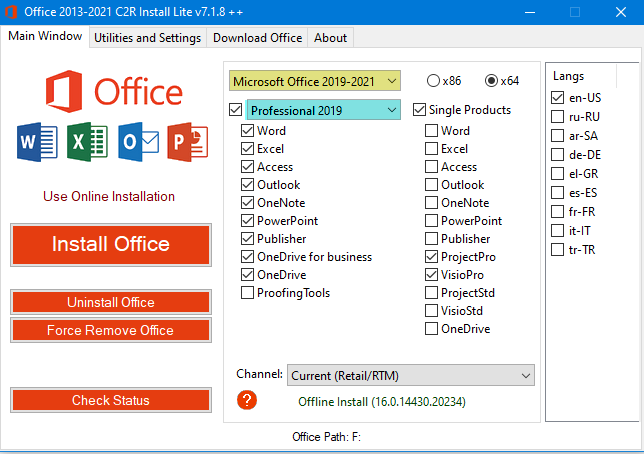Uncheck the en-US language checkbox

click(x=557, y=98)
